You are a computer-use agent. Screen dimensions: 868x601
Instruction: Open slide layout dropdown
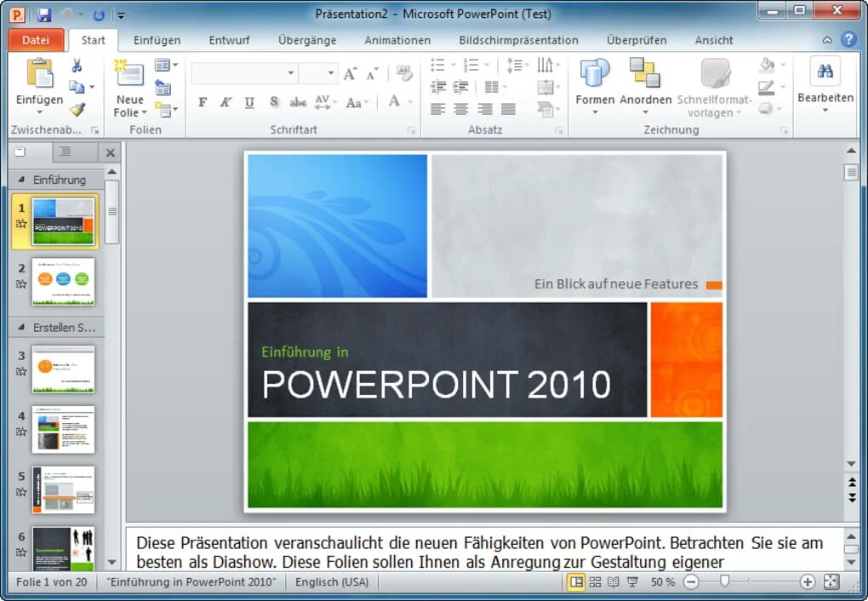coord(166,65)
